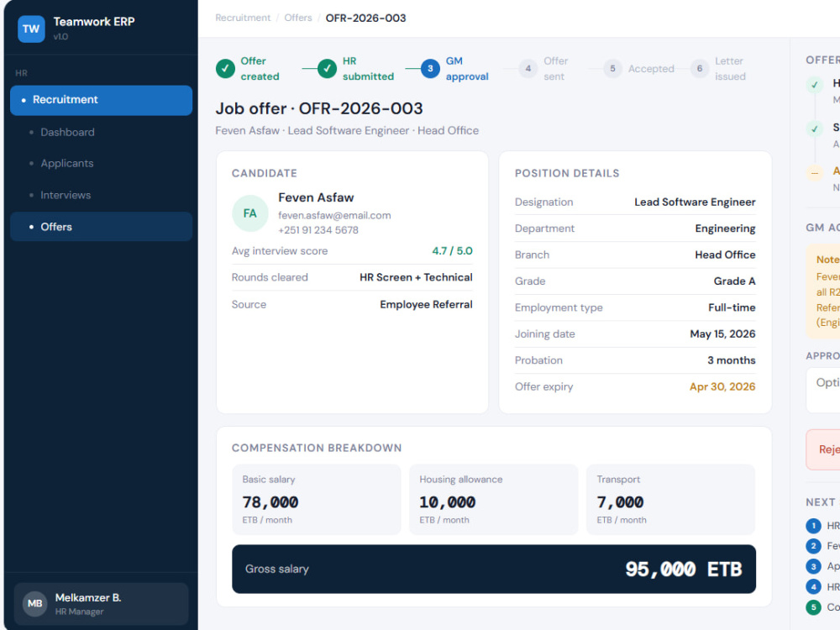Click the second green check in offer timeline
The image size is (840, 630).
click(x=815, y=129)
